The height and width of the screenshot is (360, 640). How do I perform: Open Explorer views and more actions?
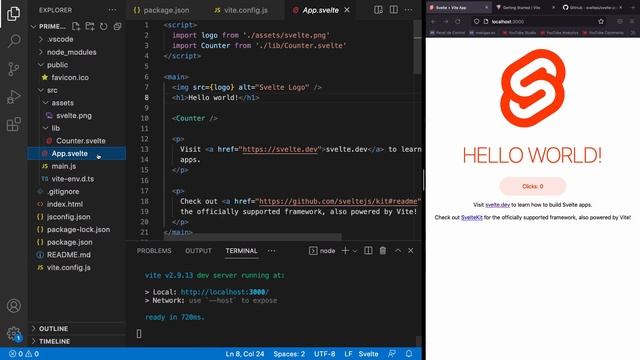point(112,10)
